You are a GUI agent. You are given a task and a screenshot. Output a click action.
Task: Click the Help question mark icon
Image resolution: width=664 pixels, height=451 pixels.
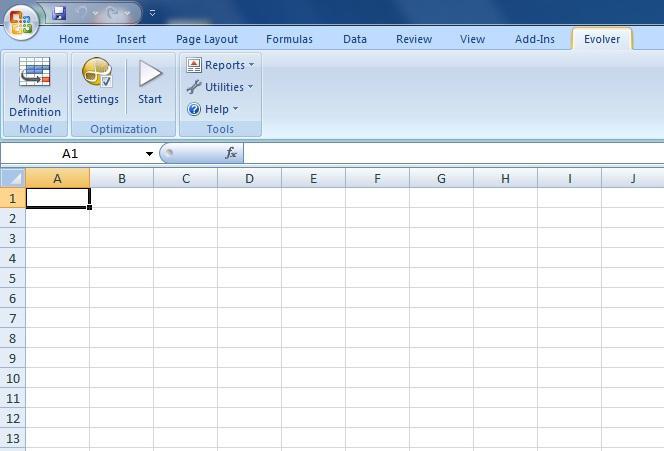pos(194,109)
